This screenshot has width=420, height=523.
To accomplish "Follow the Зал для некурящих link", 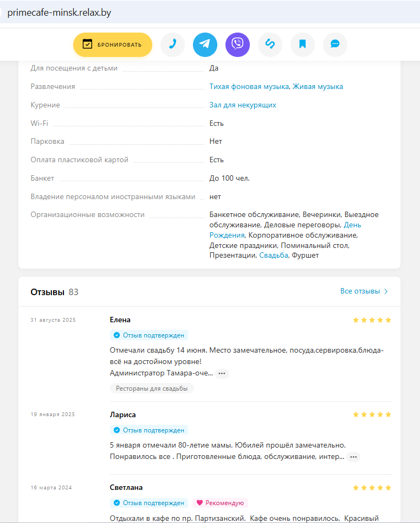I will [243, 105].
